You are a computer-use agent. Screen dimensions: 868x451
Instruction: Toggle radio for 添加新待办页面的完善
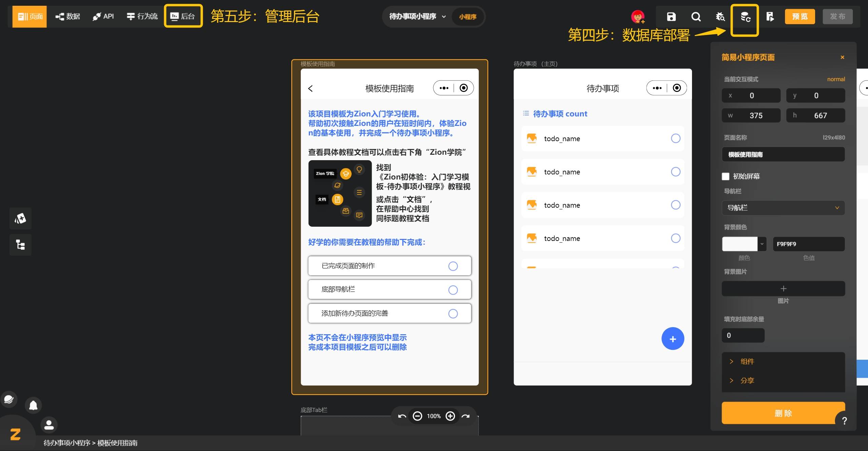pyautogui.click(x=453, y=314)
